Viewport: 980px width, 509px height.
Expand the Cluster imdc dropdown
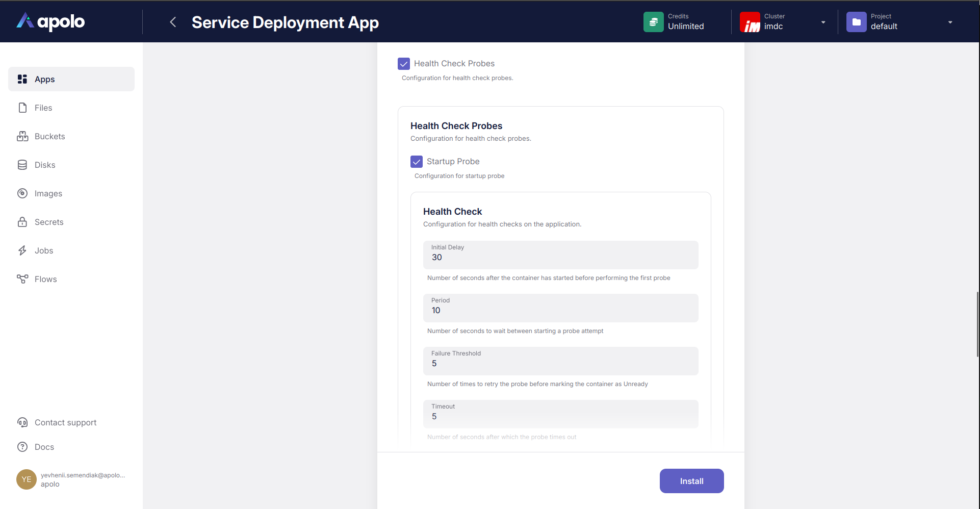(822, 22)
